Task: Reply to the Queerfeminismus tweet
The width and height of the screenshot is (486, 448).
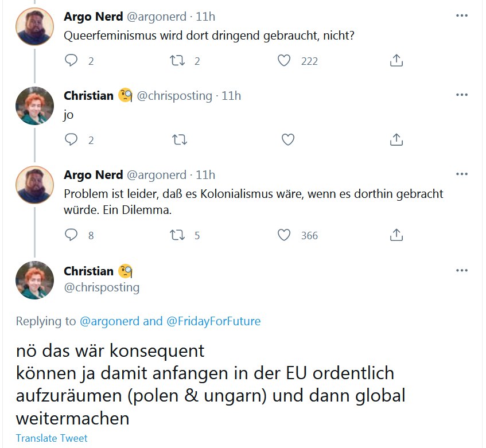Action: tap(71, 60)
